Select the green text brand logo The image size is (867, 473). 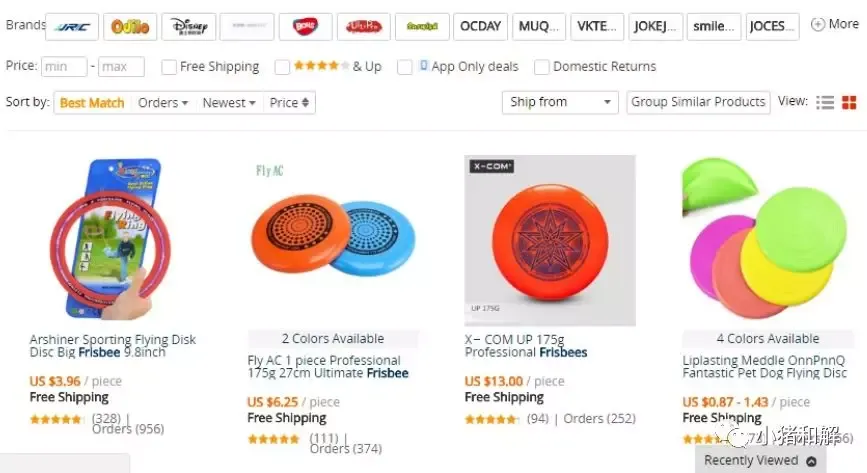422,27
